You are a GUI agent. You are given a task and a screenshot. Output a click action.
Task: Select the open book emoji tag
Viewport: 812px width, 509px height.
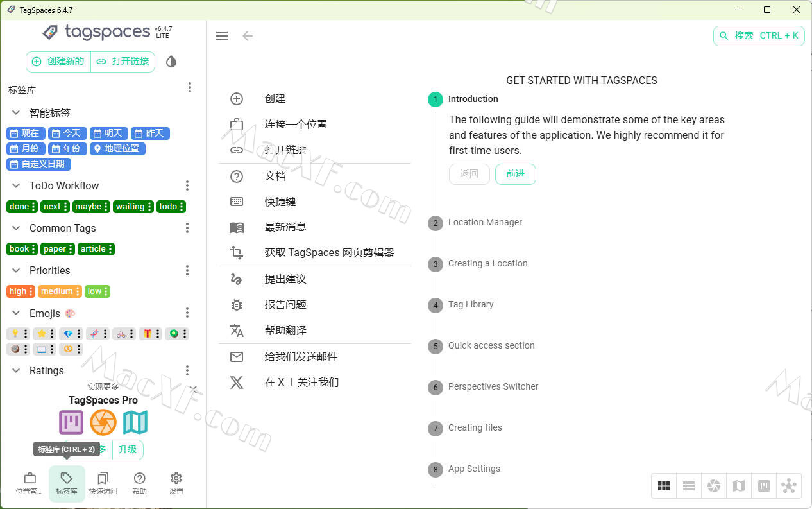45,349
